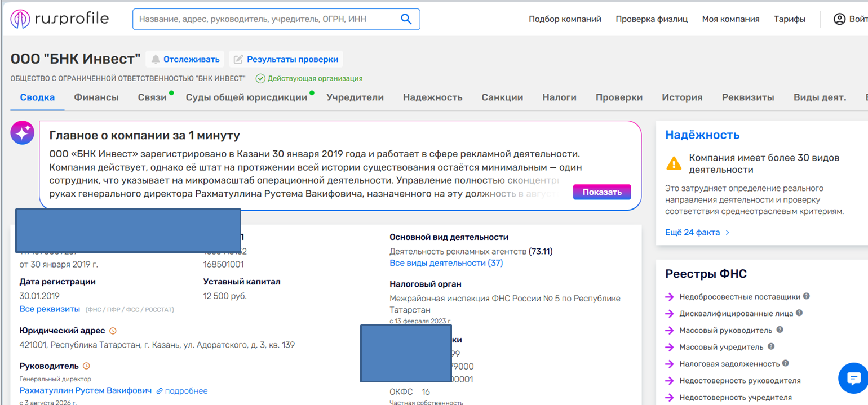Click arrow icon before Недобросовестные поставщики

point(670,297)
